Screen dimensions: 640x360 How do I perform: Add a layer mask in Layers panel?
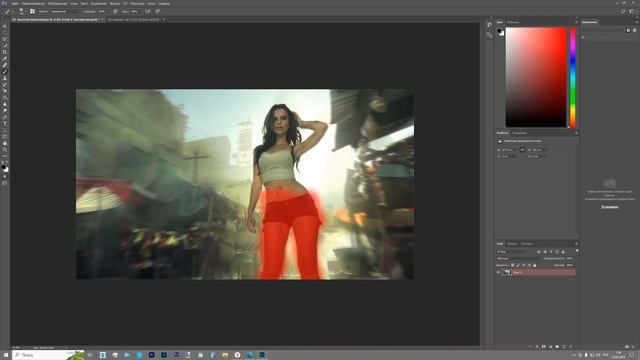543,347
